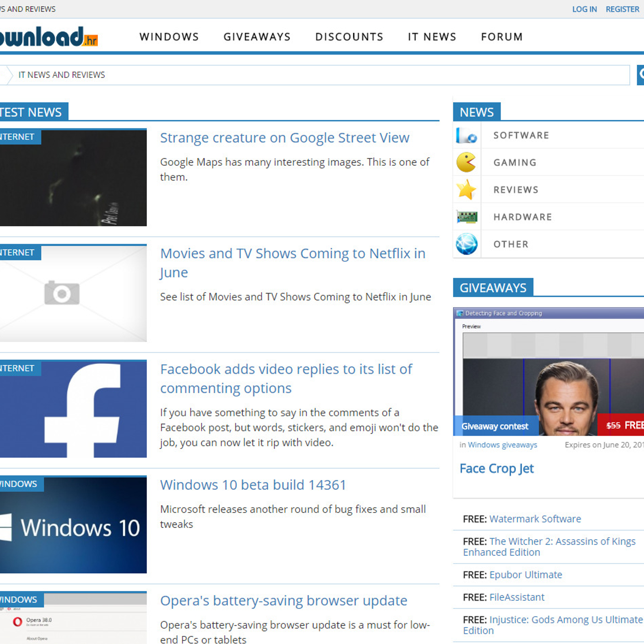Click the blue search button icon
The height and width of the screenshot is (644, 644).
tap(640, 75)
